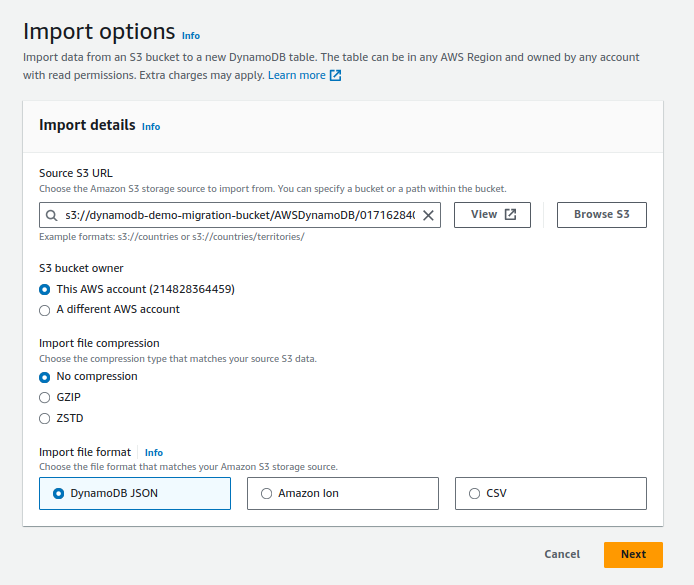694x585 pixels.
Task: Click into the Source S3 URL text field
Action: 240,216
